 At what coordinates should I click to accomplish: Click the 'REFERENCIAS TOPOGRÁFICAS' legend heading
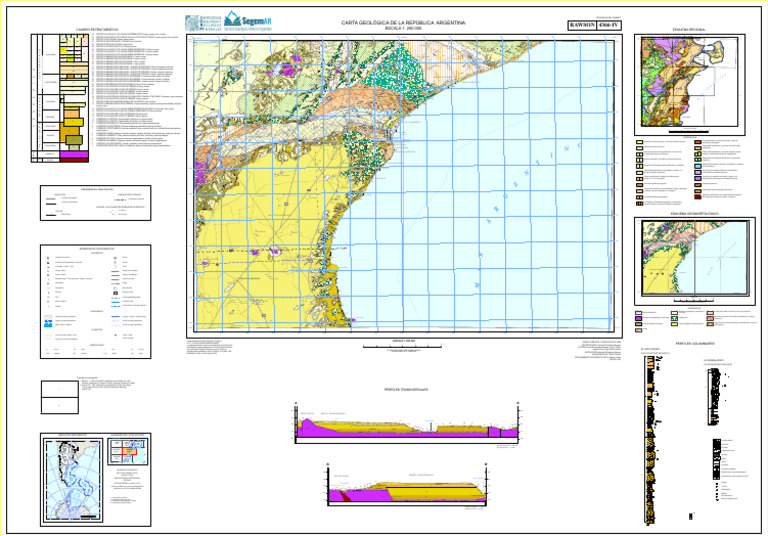[96, 249]
